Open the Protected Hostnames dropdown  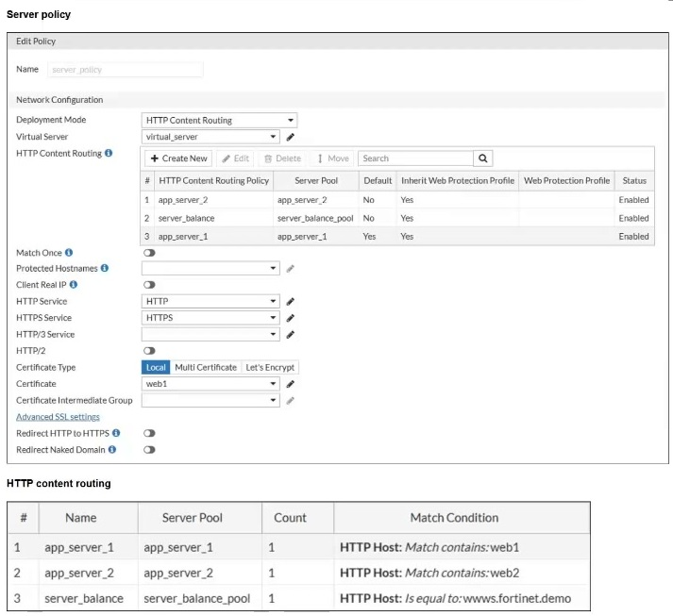point(210,269)
